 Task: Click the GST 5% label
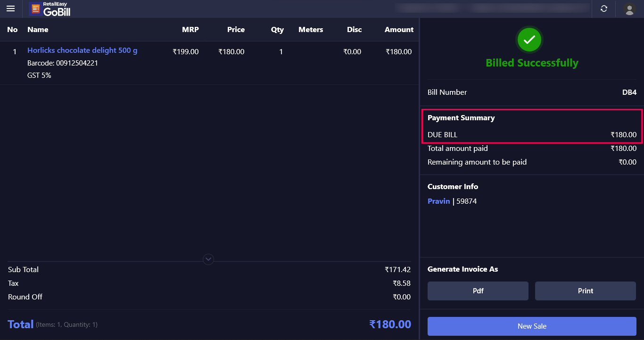coord(39,75)
